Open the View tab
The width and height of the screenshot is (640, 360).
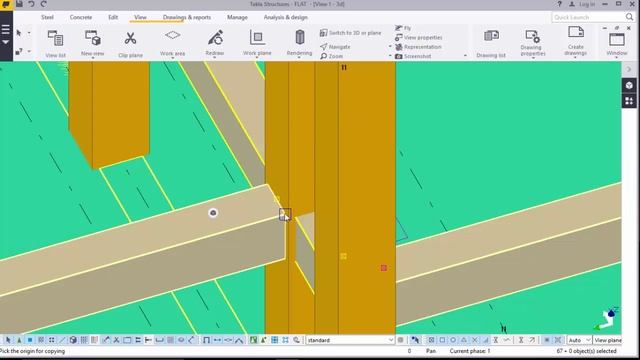[x=140, y=17]
